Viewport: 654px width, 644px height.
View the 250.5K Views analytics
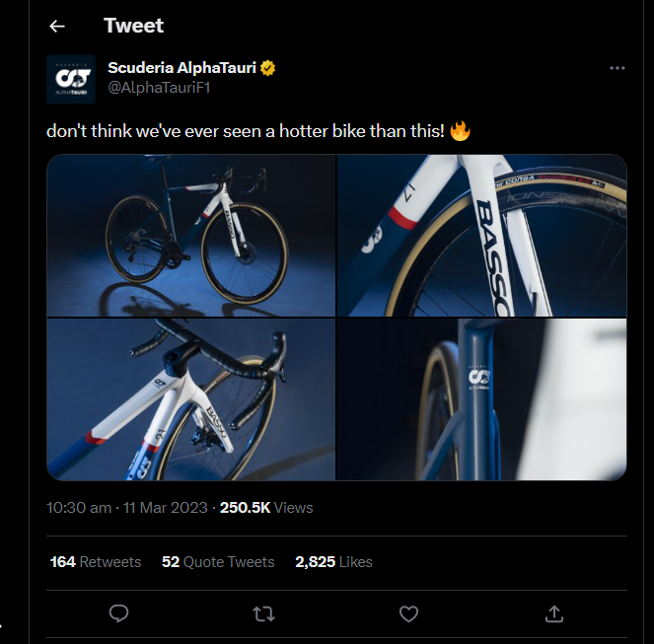tap(266, 508)
